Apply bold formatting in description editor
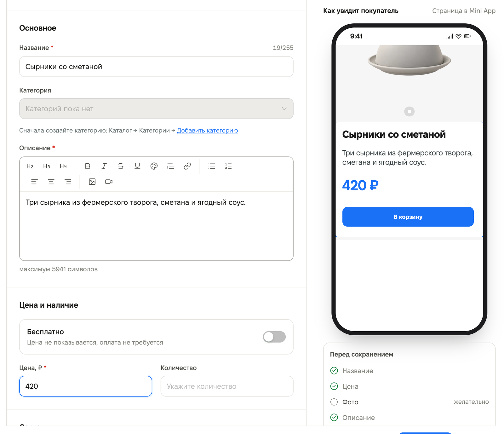This screenshot has width=504, height=434. (x=88, y=166)
